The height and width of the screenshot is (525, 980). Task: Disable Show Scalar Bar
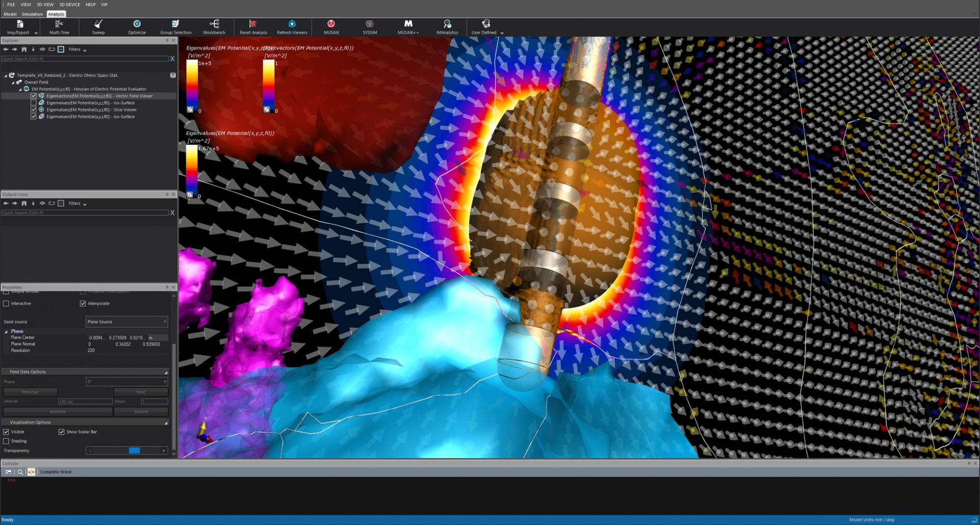click(62, 431)
